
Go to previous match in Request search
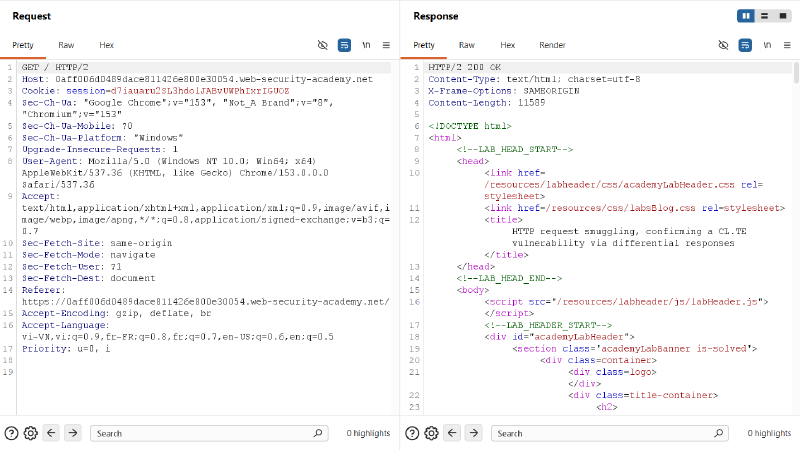(51, 433)
